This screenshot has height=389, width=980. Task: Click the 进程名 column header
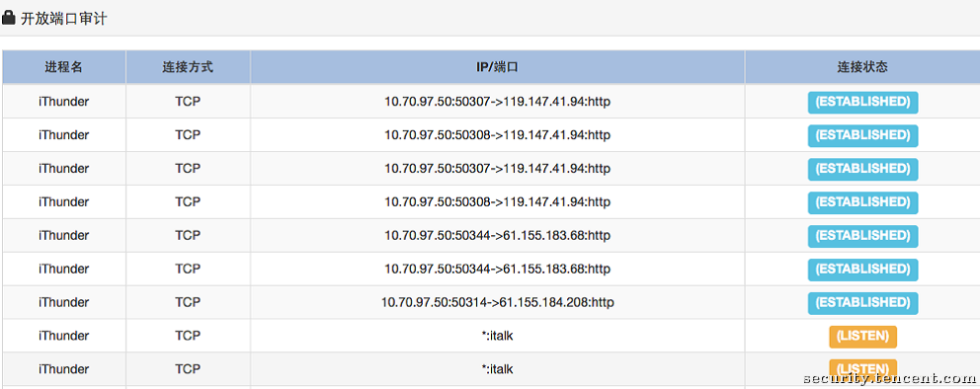point(64,67)
